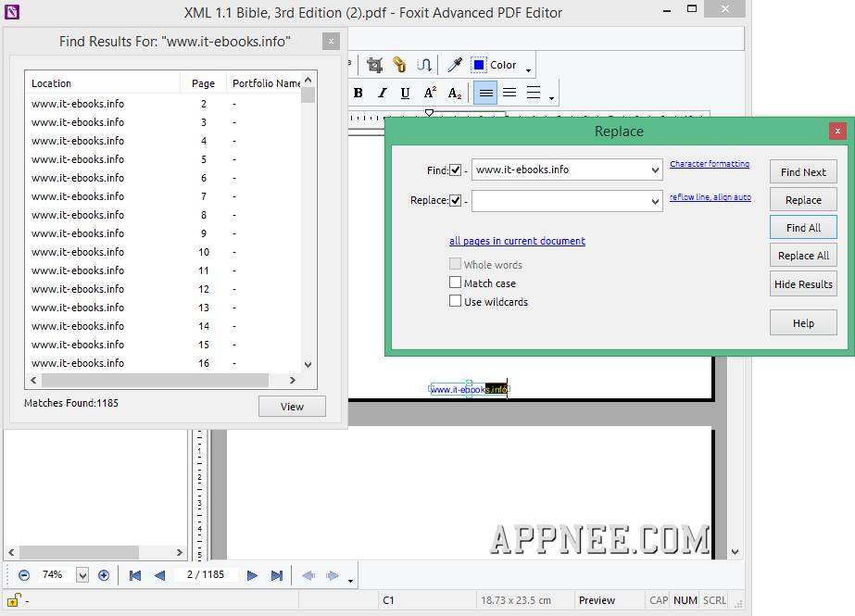Screen dimensions: 855x616
Task: Click the indent marker on the ruler
Action: click(429, 113)
